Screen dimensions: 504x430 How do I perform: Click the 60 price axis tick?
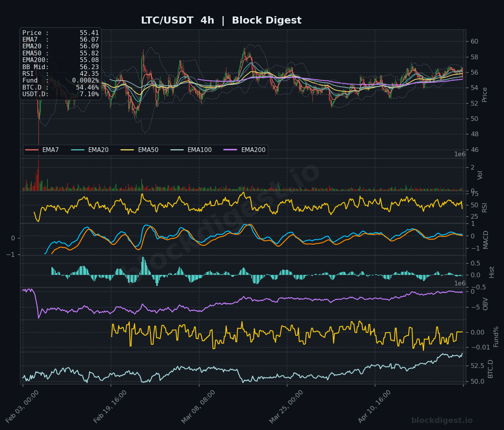point(474,42)
